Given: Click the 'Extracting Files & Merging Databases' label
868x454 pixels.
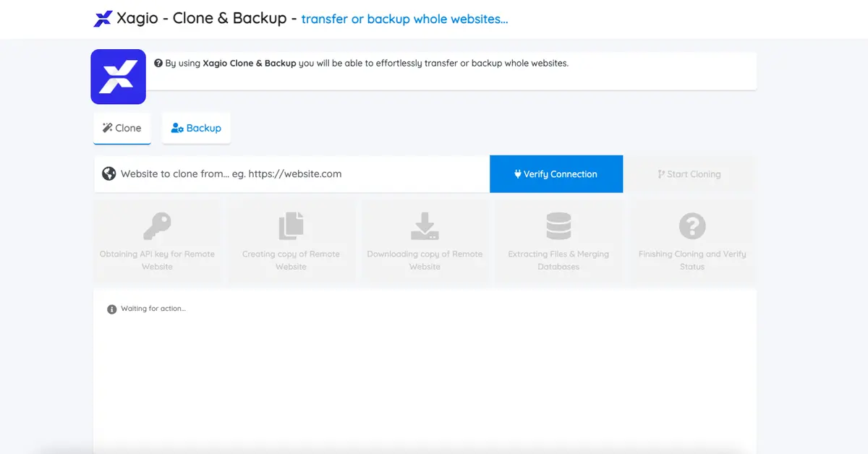Looking at the screenshot, I should tap(558, 260).
